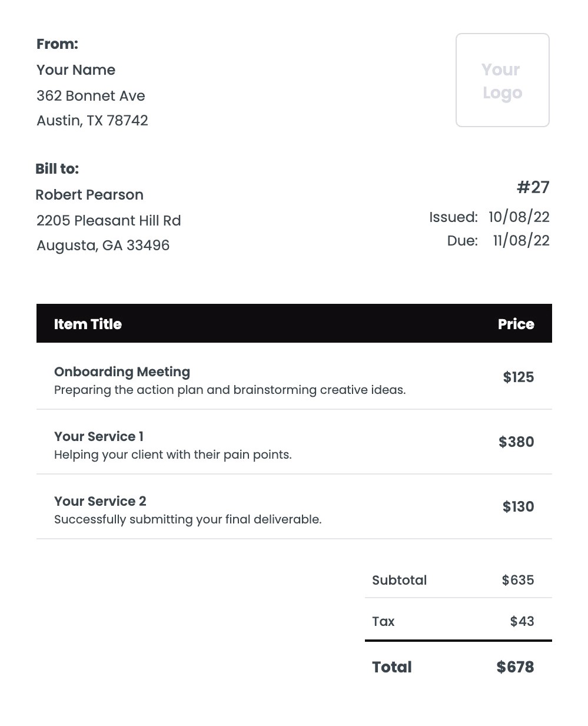
Task: Click the Item Title column header
Action: coord(88,324)
